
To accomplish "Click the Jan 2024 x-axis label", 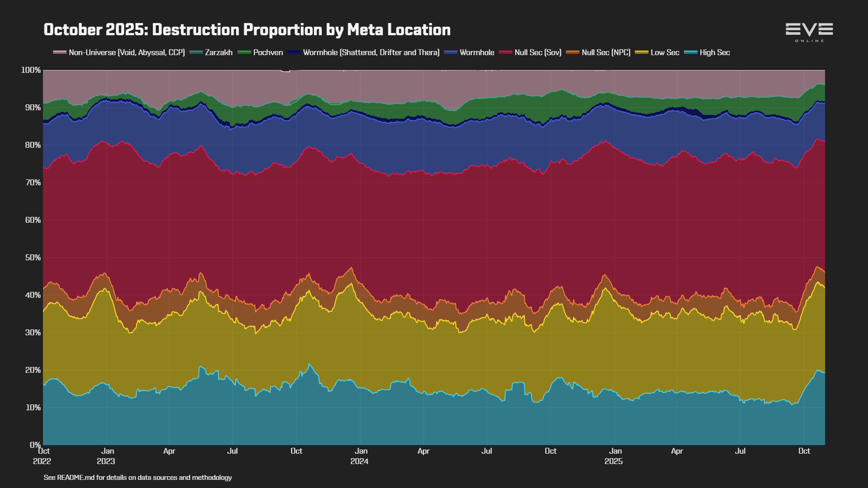I will 360,456.
